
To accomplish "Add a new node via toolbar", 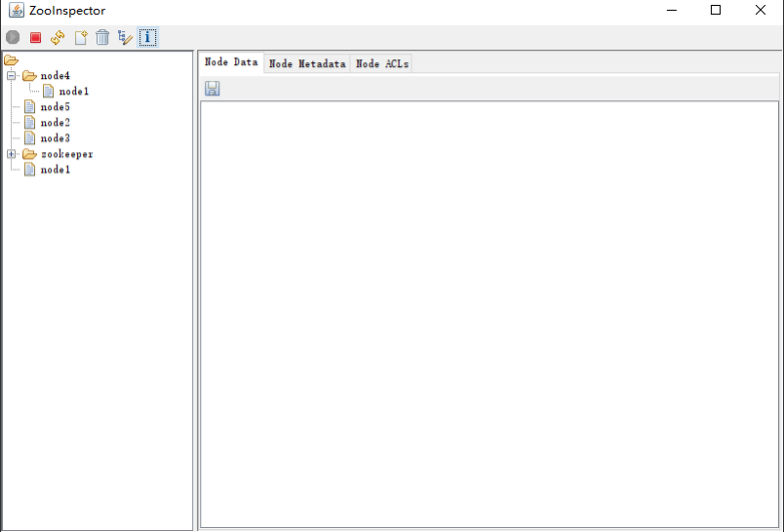I will (81, 37).
